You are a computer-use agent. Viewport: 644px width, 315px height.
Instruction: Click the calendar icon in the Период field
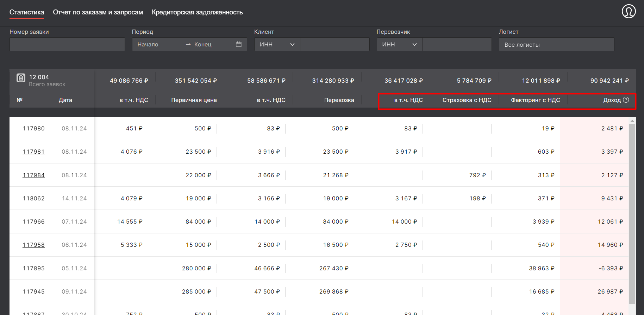click(x=238, y=44)
